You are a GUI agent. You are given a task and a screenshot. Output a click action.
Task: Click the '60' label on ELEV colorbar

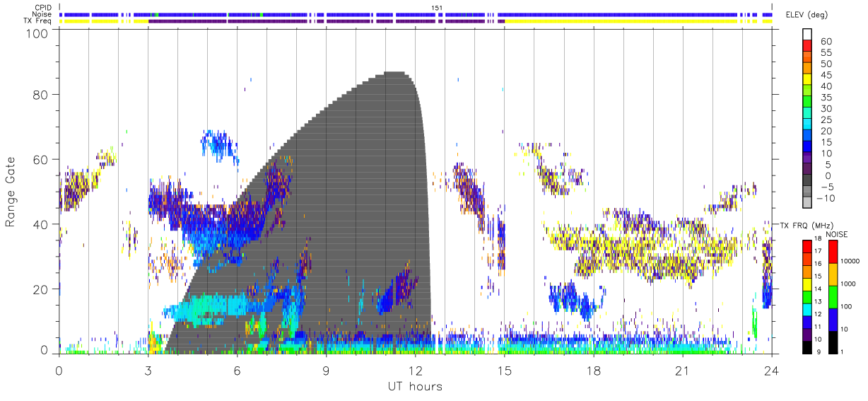click(827, 42)
